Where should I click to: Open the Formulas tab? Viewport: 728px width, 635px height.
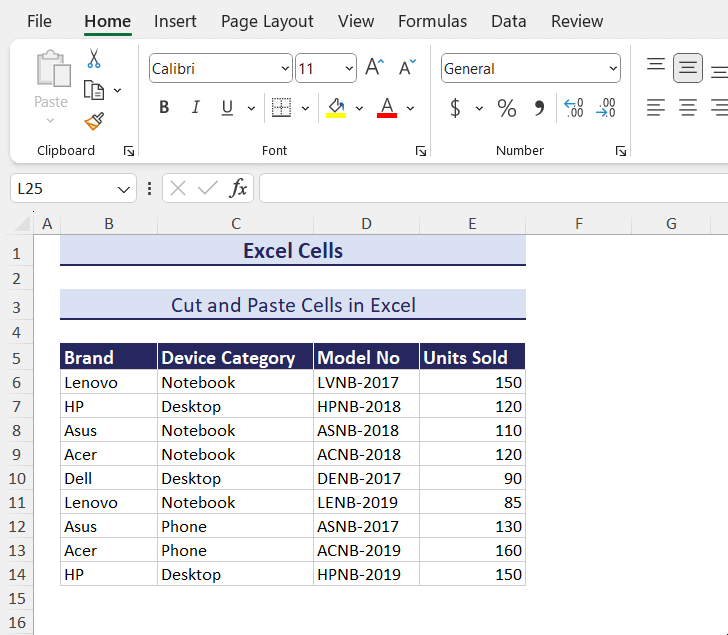point(432,21)
